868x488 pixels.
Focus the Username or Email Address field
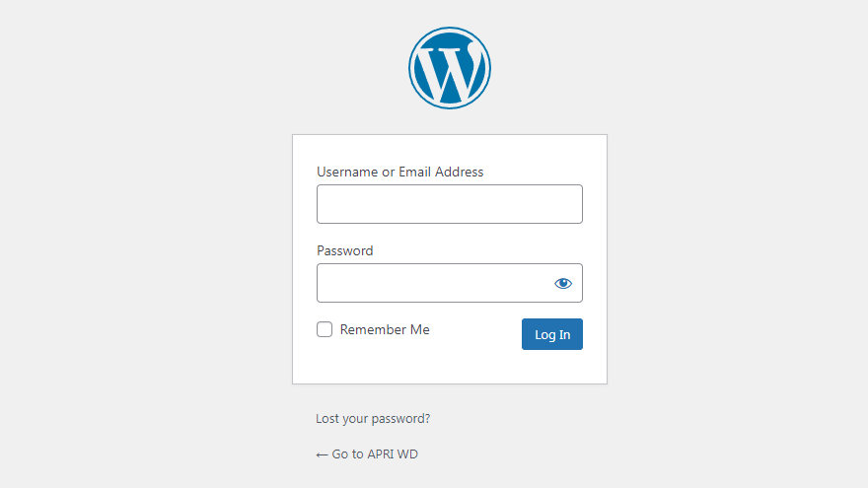click(x=449, y=204)
